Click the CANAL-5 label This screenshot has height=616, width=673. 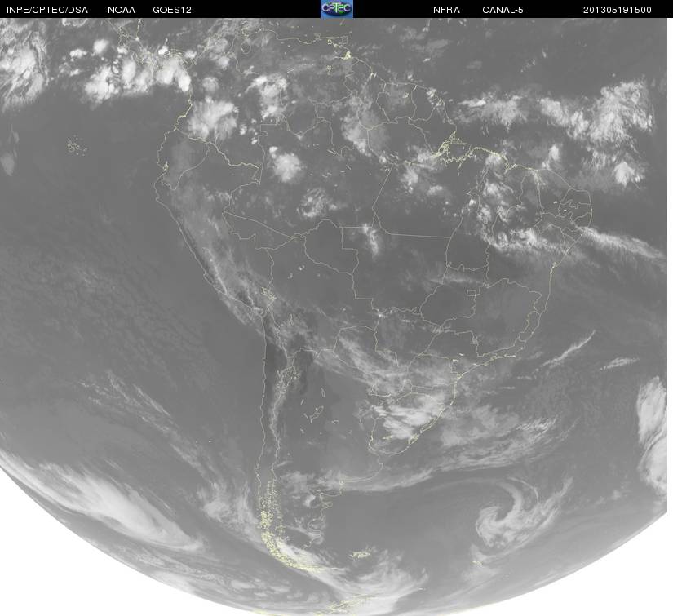503,10
